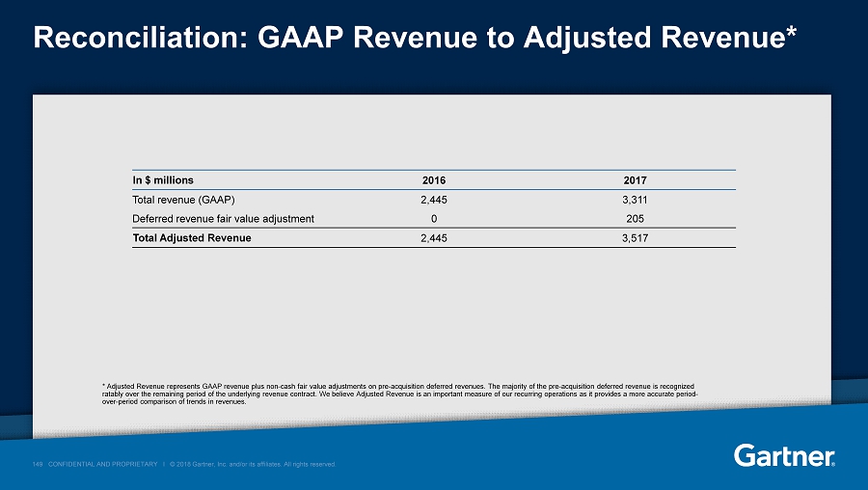The image size is (868, 490).
Task: Select "Deferred revenue fair value adjustment" label
Action: click(x=223, y=218)
